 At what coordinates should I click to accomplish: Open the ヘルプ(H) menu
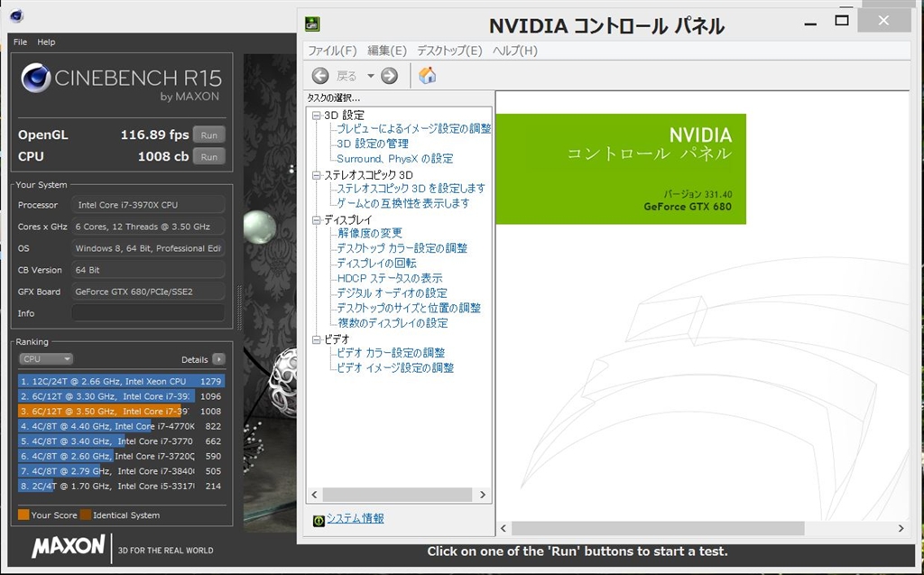coord(515,51)
